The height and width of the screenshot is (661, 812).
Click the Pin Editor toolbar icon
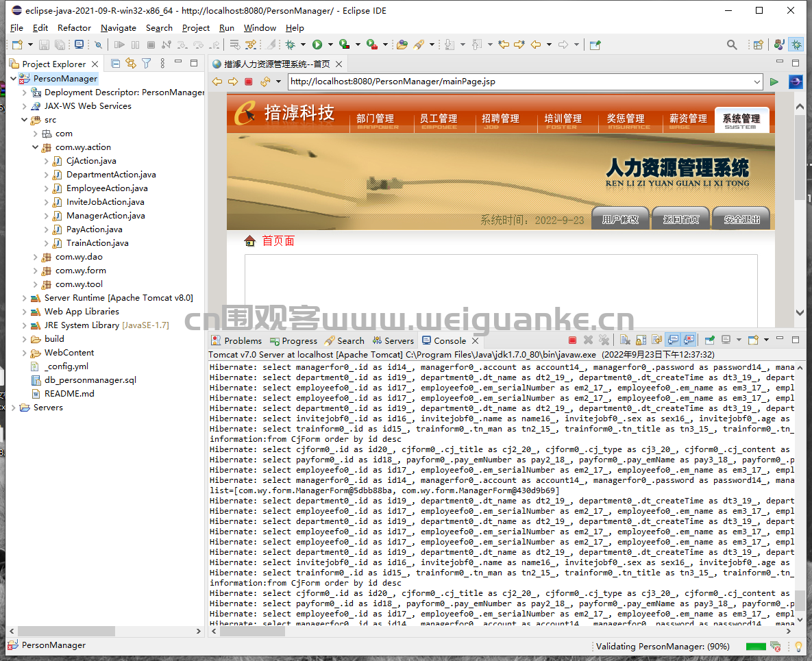click(x=595, y=45)
